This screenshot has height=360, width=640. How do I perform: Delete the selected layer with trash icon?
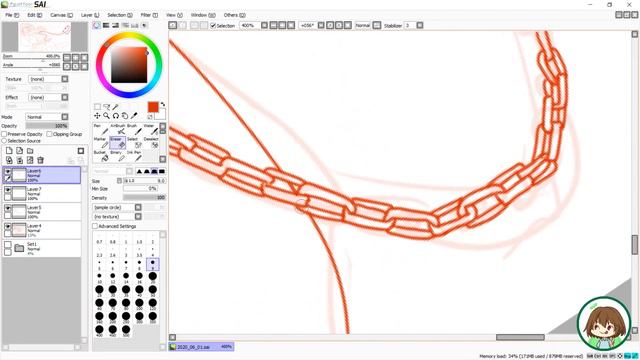tap(40, 160)
